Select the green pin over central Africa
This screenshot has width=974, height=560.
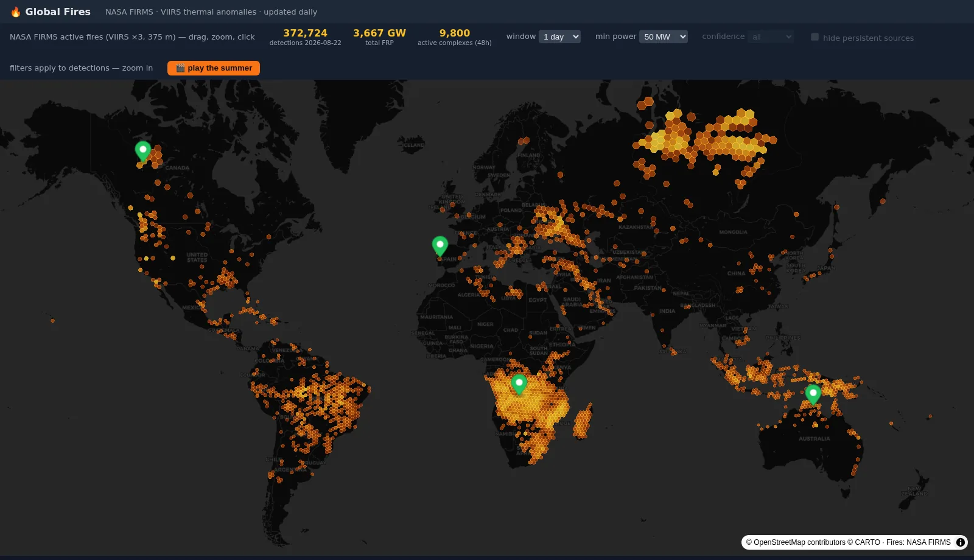click(519, 385)
